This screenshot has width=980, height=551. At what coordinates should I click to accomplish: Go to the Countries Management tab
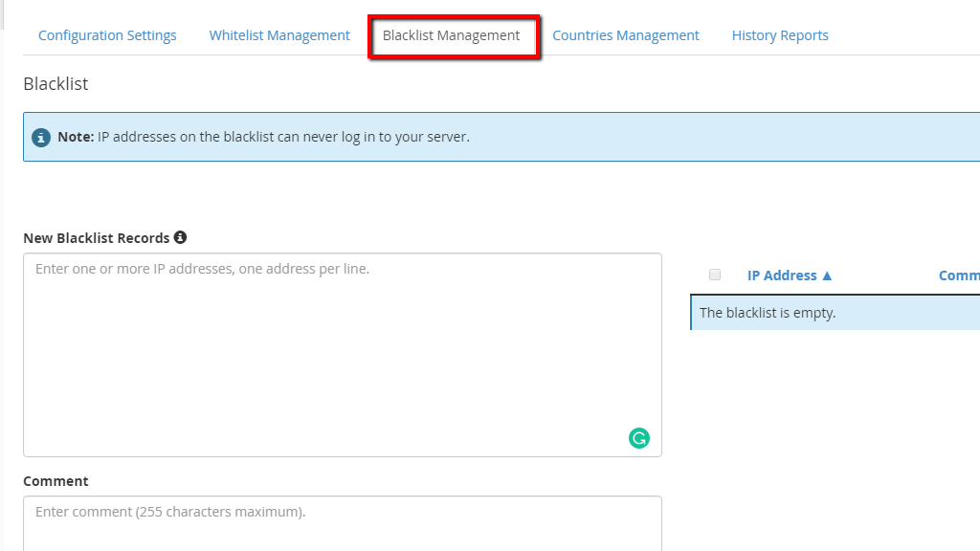tap(626, 35)
